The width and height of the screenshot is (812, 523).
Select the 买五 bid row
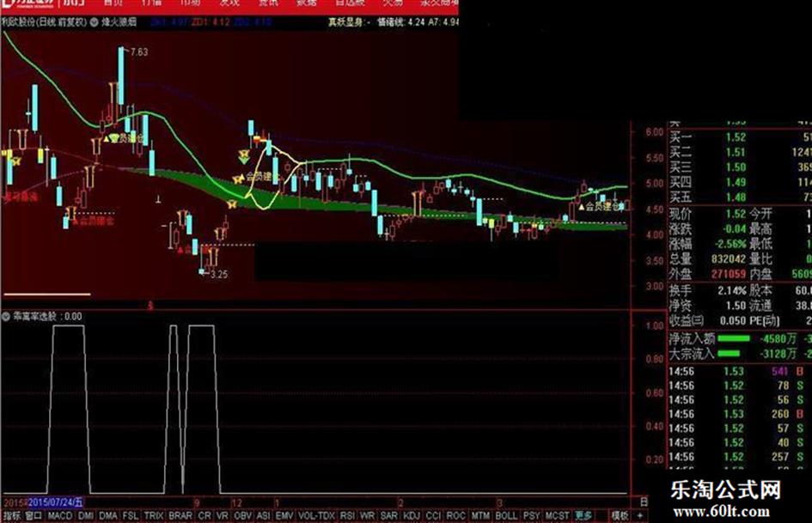741,198
